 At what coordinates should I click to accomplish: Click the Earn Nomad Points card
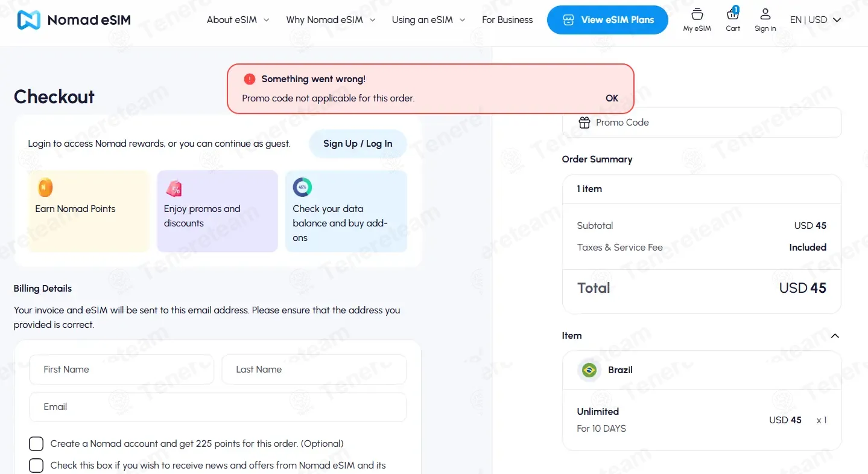pos(89,211)
